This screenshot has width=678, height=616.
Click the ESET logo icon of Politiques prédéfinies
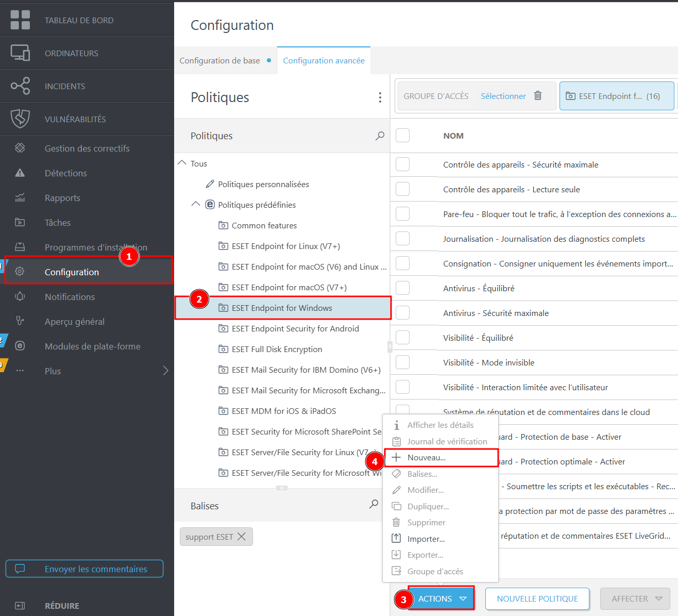pos(210,205)
